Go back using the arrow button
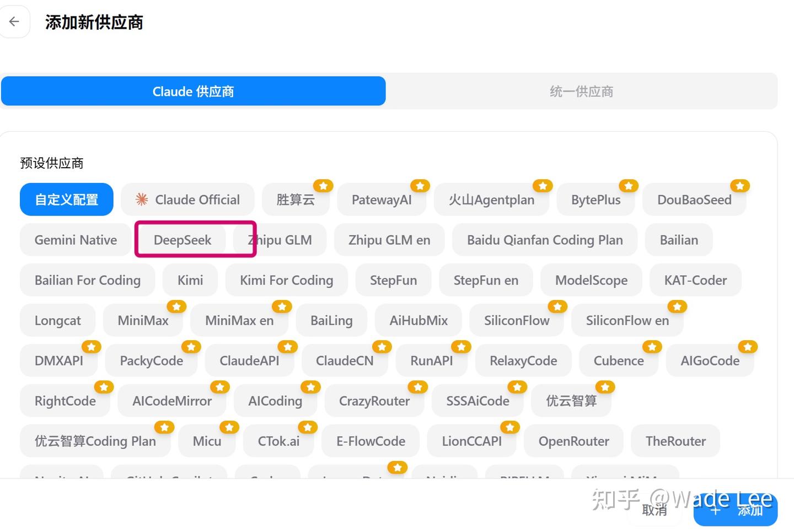This screenshot has height=532, width=794. click(x=14, y=22)
